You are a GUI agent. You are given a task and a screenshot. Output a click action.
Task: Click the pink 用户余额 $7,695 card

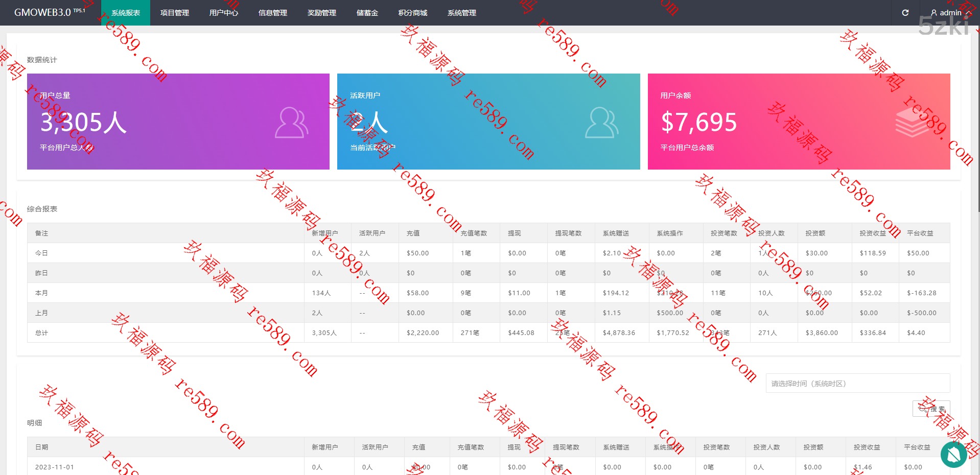click(x=799, y=122)
